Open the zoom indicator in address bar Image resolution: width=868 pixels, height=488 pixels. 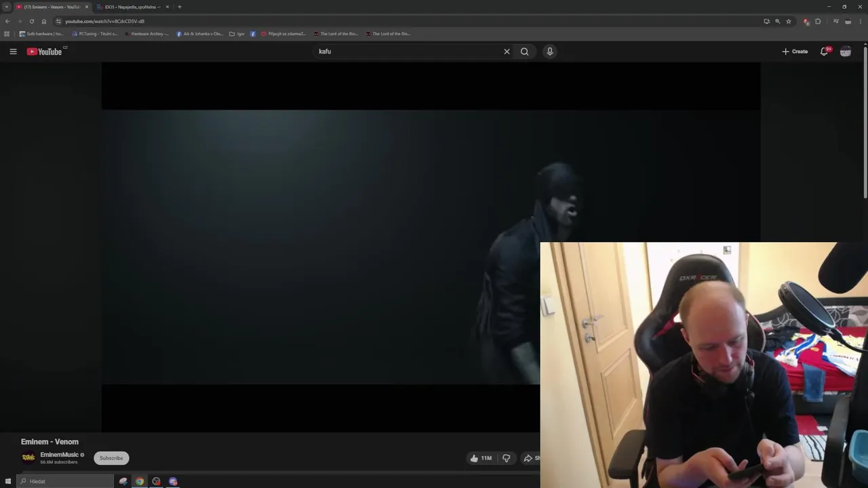point(778,21)
